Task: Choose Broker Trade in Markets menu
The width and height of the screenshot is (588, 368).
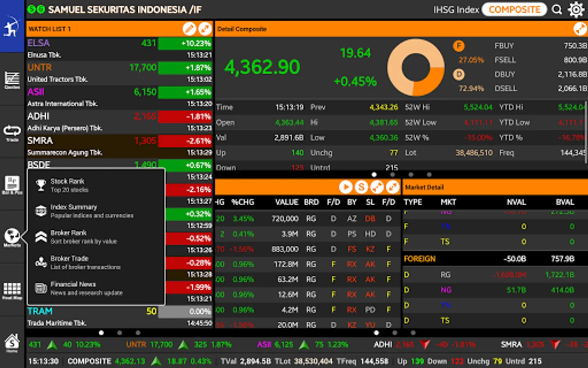Action: pyautogui.click(x=96, y=263)
